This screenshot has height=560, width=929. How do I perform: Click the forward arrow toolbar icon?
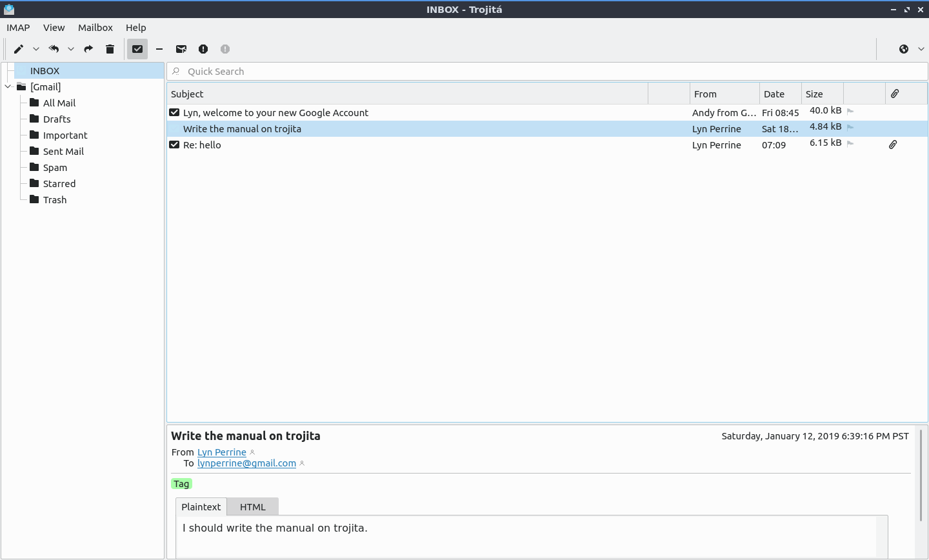click(x=89, y=49)
